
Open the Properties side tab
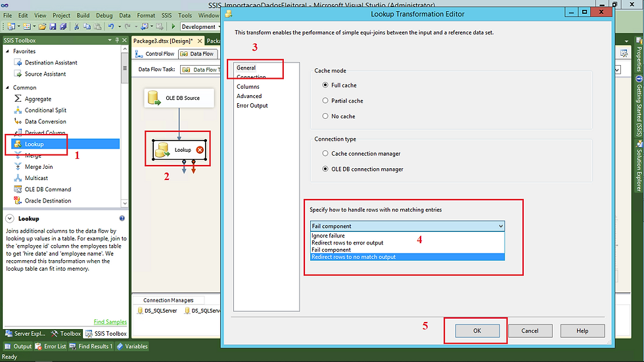[x=639, y=55]
